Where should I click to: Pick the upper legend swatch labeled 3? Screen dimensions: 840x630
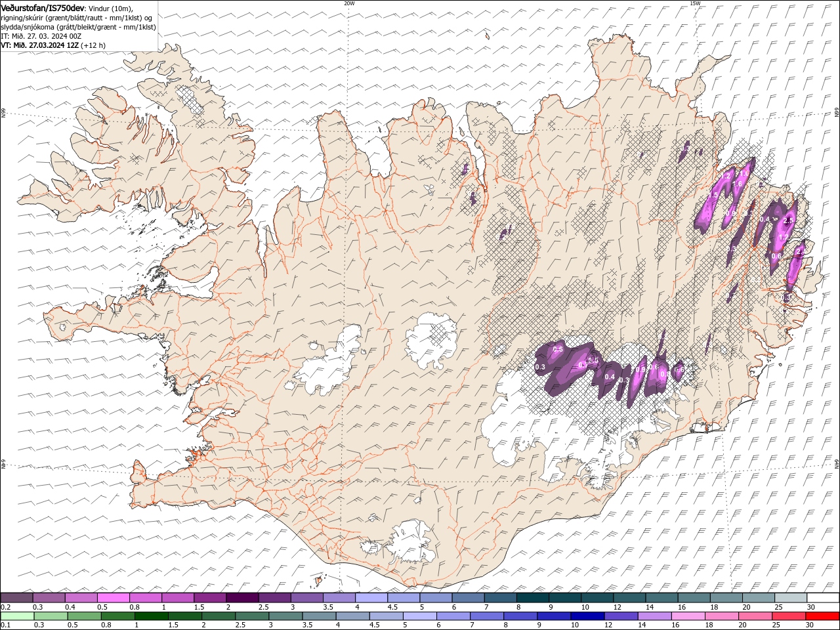[306, 598]
